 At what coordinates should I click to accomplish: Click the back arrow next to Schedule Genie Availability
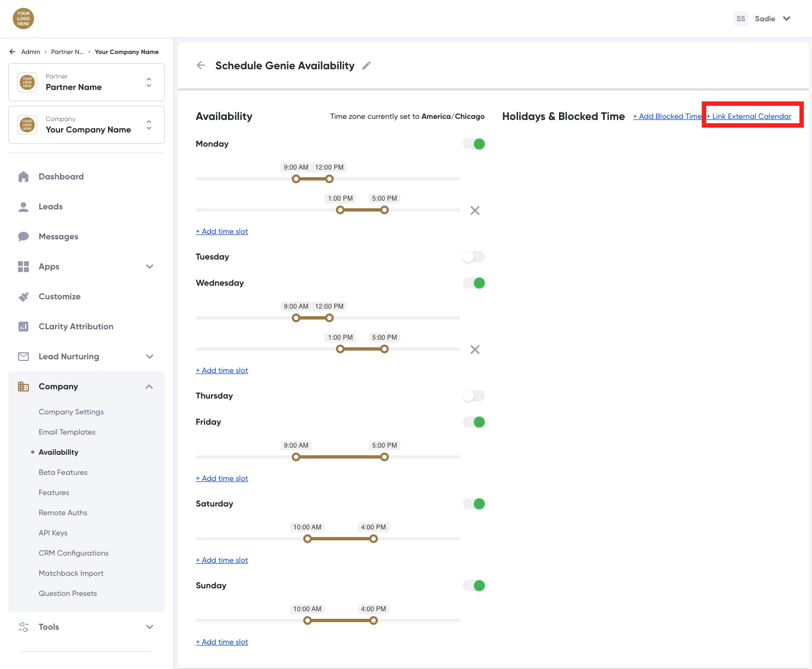tap(201, 65)
